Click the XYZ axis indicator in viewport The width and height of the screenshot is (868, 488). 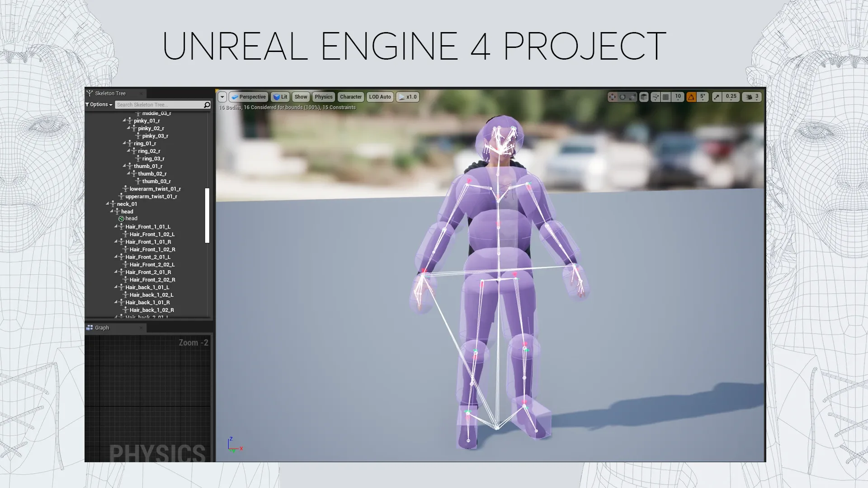pos(234,445)
